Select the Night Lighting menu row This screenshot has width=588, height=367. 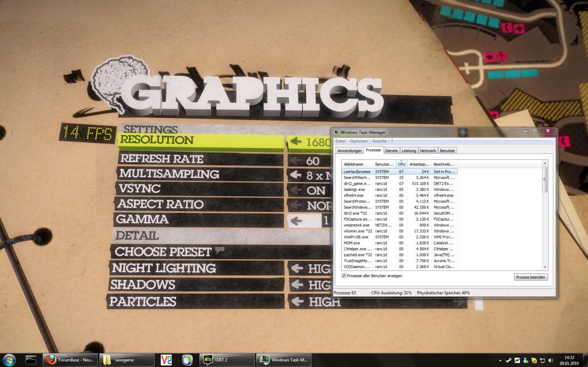196,268
